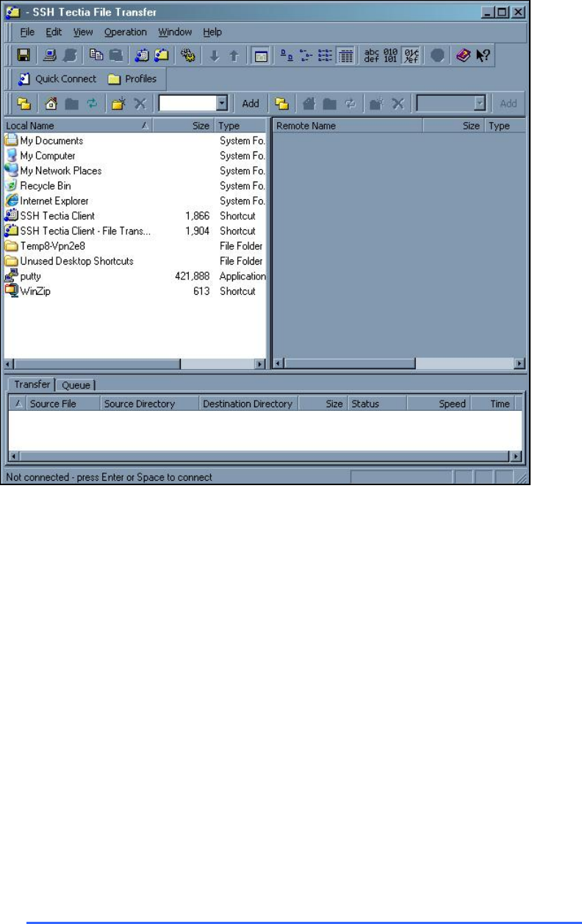
Task: Open the Help menu
Action: 212,32
